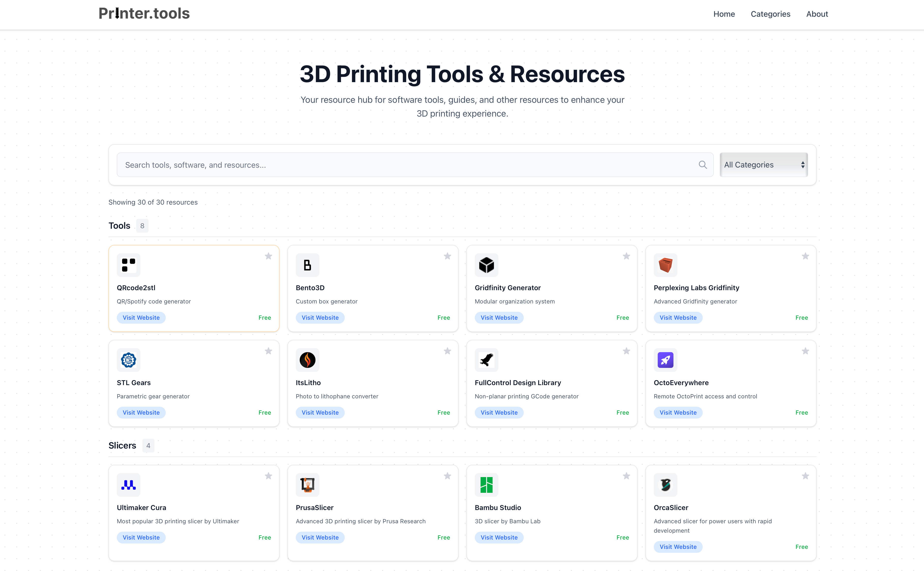This screenshot has height=571, width=924.
Task: Go to the About page
Action: click(817, 14)
